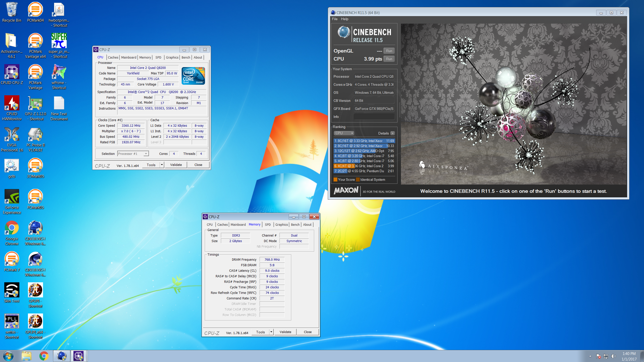644x362 pixels.
Task: Select the GPUPI x64 shortcut icon
Action: click(x=35, y=326)
